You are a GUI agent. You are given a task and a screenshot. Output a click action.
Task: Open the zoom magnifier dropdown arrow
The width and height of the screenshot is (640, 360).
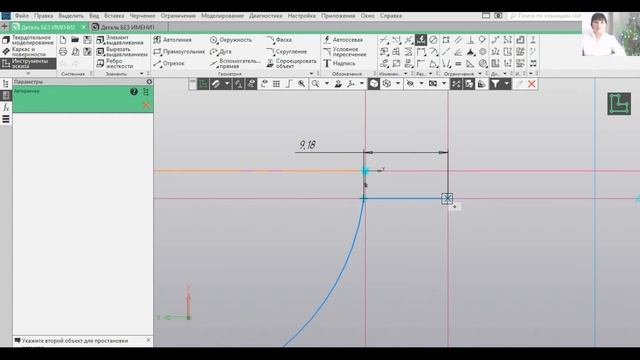click(x=327, y=84)
